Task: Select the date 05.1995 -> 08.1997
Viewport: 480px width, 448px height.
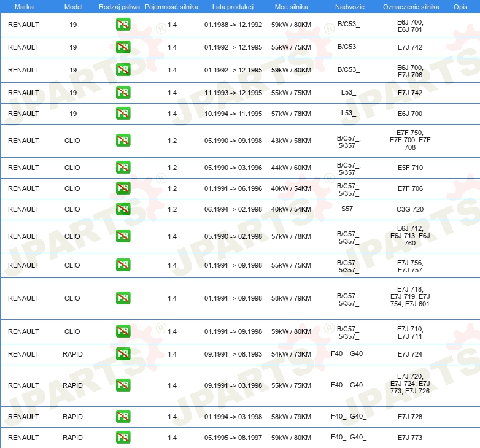Action: click(x=233, y=438)
